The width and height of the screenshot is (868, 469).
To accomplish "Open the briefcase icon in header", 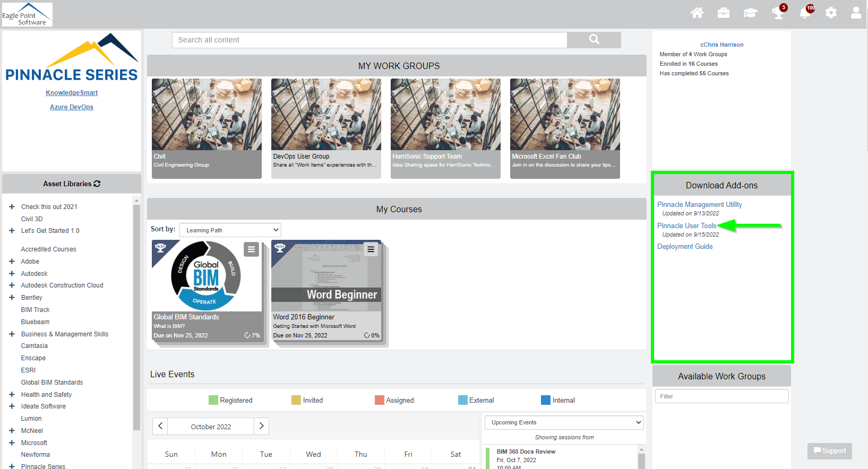I will 724,13.
